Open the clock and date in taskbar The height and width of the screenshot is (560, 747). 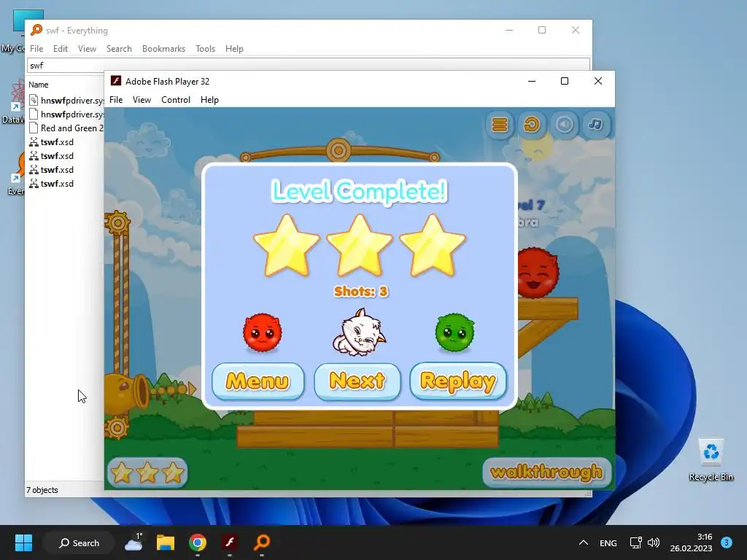(x=691, y=542)
